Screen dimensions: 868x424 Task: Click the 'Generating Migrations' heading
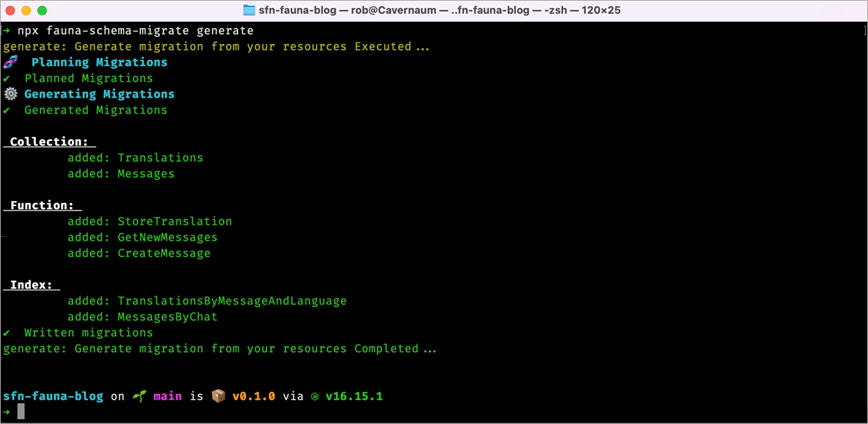(100, 94)
